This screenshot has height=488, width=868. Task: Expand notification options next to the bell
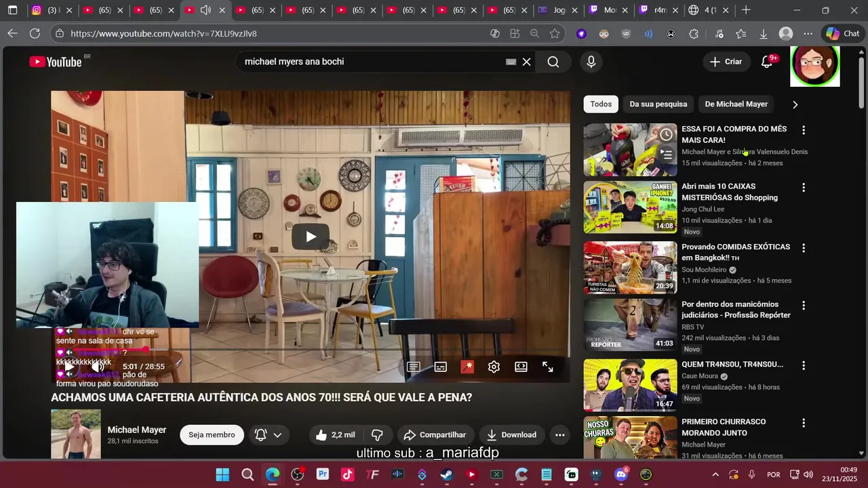(277, 435)
